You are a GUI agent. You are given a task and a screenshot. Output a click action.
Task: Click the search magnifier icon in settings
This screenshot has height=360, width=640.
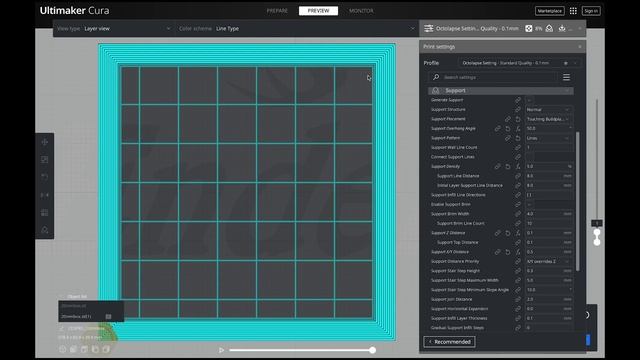pos(436,77)
